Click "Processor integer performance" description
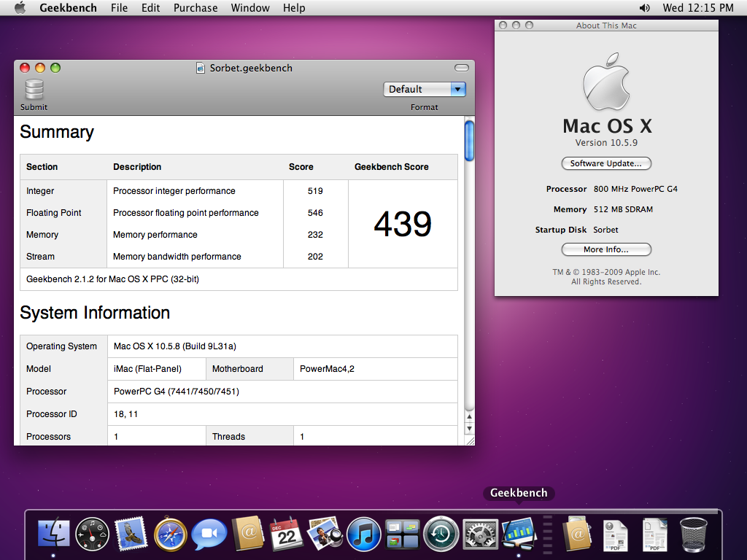This screenshot has height=560, width=747. 174,191
